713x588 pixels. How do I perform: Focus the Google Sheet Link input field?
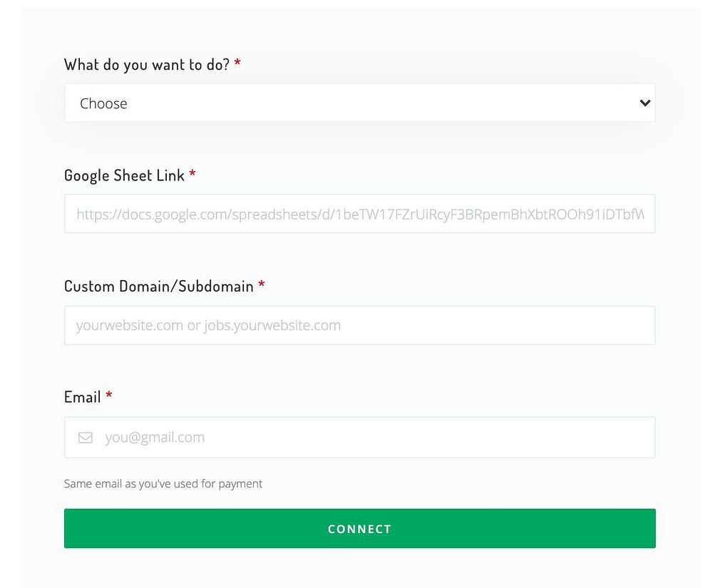pos(359,214)
